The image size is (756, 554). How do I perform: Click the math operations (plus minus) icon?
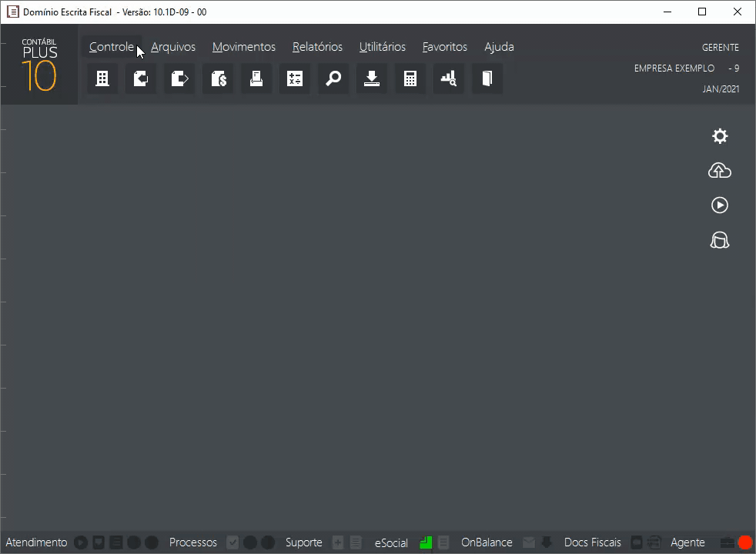point(295,78)
